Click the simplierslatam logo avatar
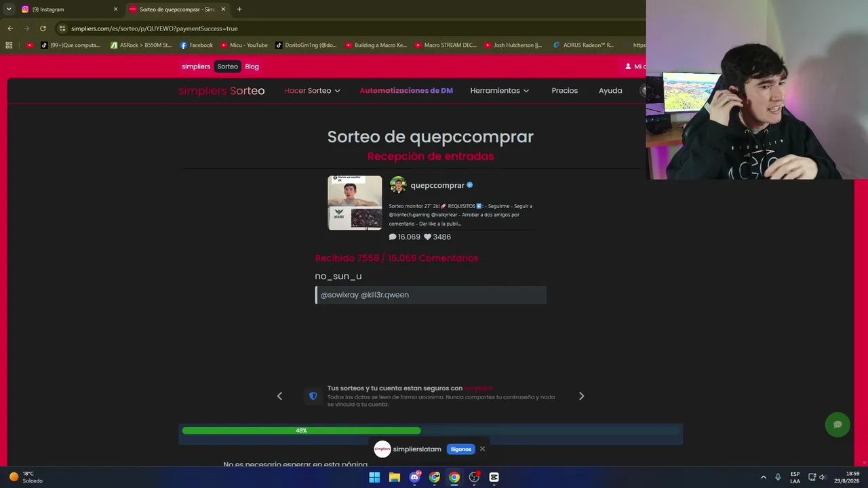The width and height of the screenshot is (868, 488). [382, 449]
